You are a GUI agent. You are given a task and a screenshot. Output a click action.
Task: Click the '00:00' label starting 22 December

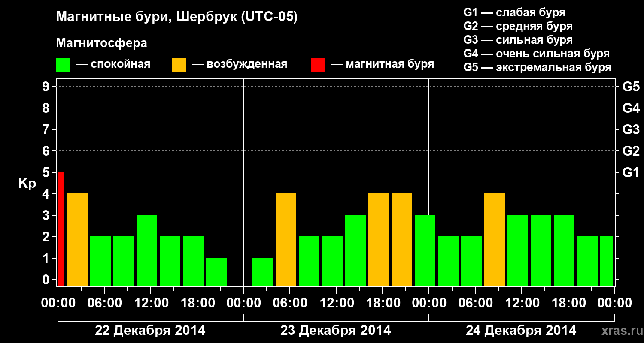58,303
